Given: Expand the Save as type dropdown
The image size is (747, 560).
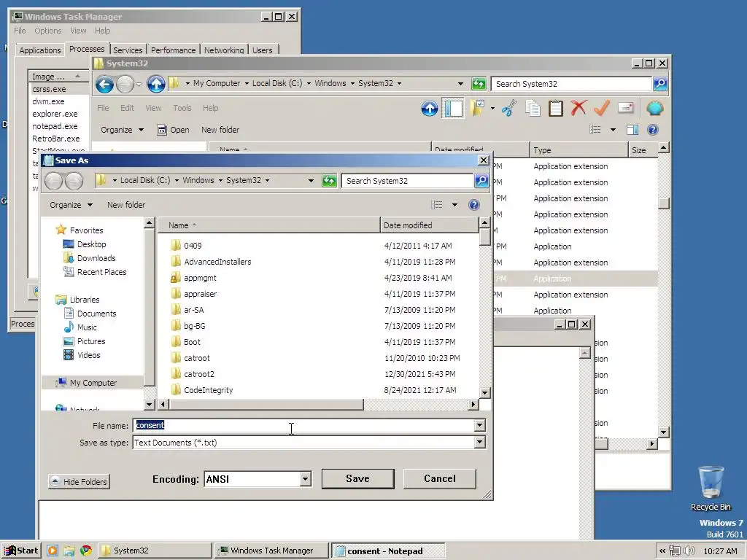Looking at the screenshot, I should point(480,443).
